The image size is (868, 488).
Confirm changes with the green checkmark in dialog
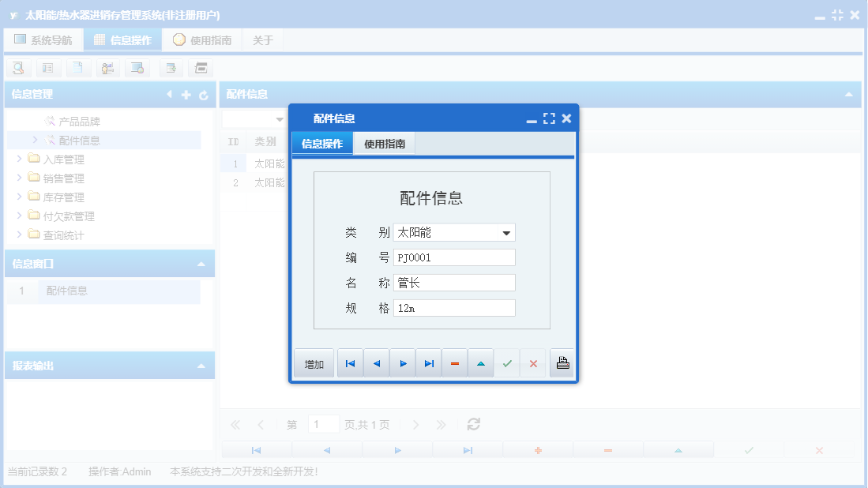click(507, 362)
